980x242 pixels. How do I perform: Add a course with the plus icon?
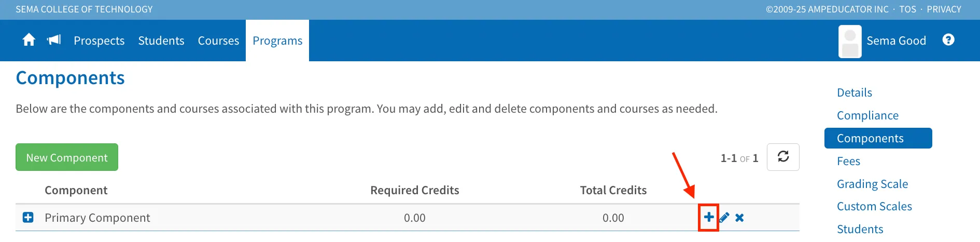[709, 217]
